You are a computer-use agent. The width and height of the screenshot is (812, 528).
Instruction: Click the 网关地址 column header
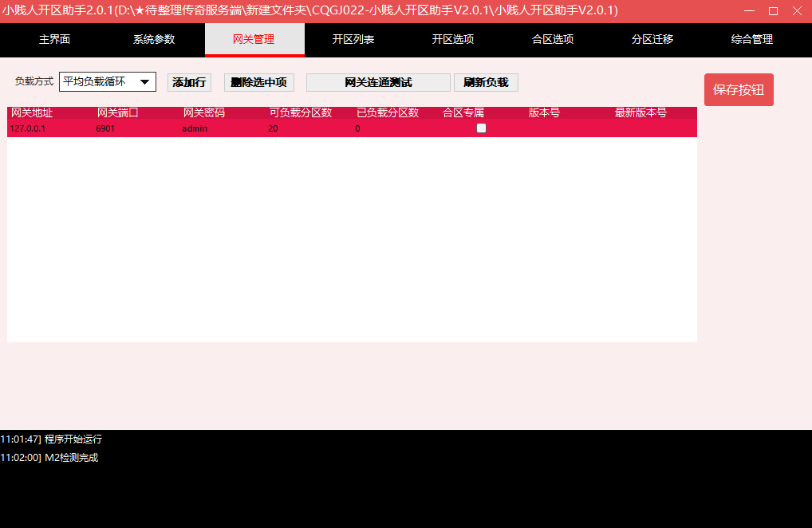(32, 112)
